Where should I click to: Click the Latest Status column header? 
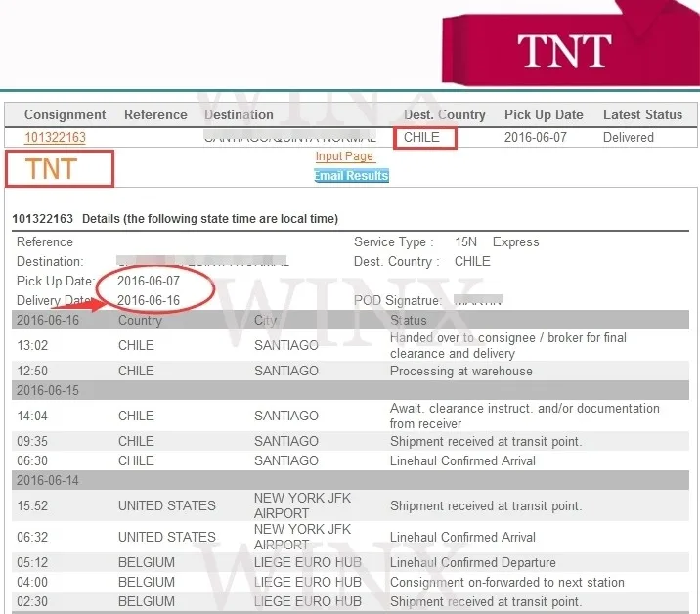[x=642, y=114]
